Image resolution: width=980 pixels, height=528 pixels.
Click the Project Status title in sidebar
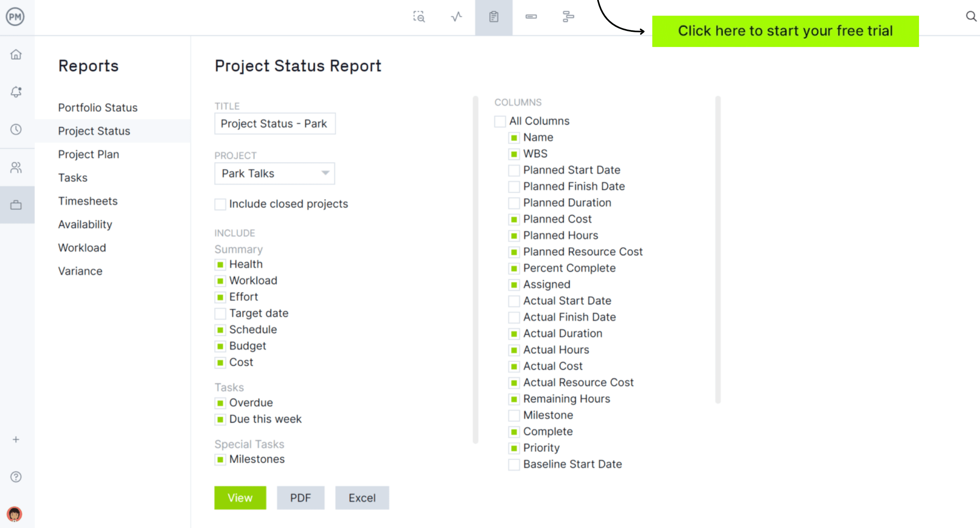94,131
